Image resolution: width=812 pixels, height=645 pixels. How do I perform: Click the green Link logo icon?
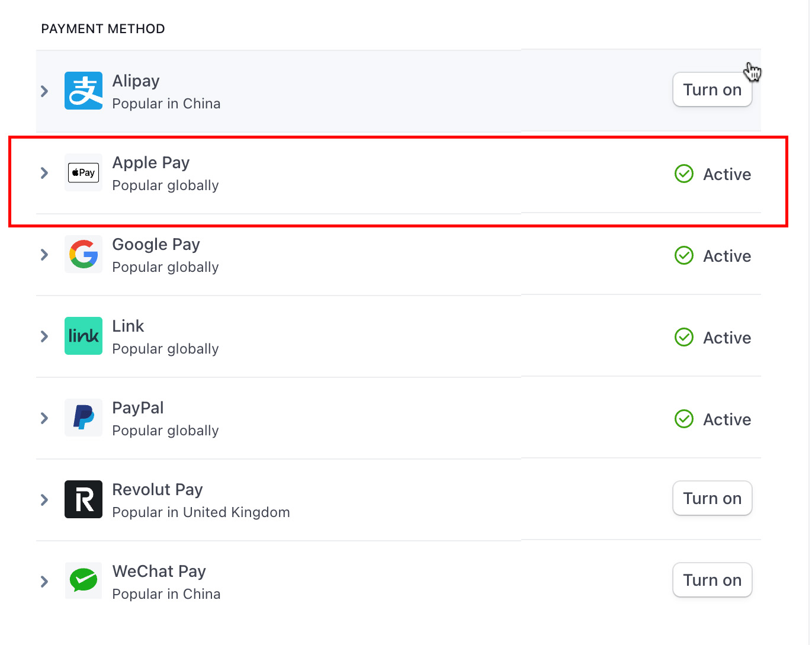(x=84, y=336)
